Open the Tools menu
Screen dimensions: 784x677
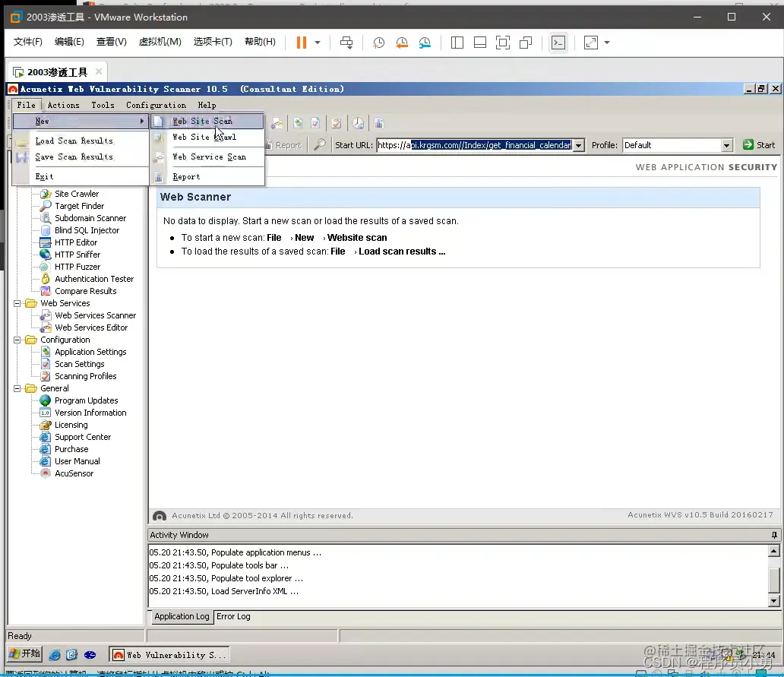[103, 105]
